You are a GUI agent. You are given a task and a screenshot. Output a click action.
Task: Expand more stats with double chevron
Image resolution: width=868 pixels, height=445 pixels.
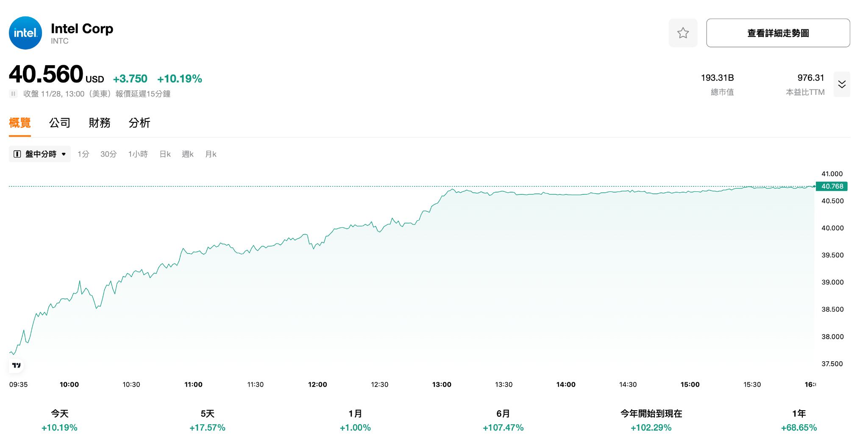tap(842, 84)
